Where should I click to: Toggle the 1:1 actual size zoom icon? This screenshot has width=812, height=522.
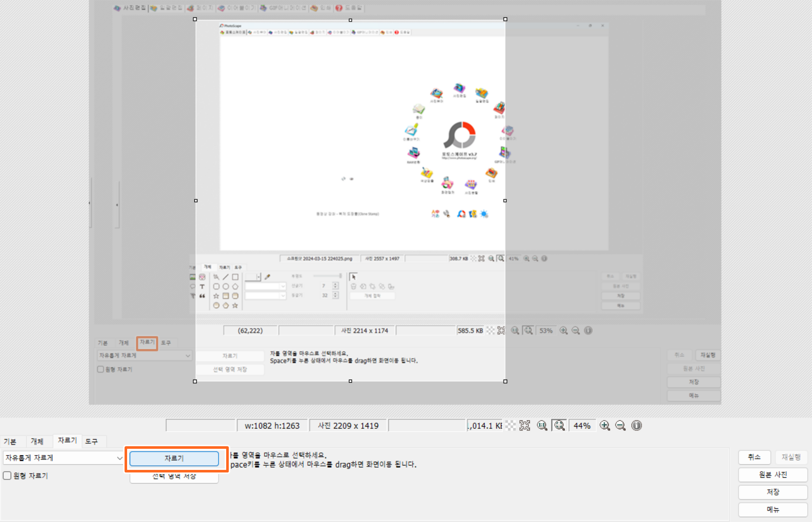542,426
